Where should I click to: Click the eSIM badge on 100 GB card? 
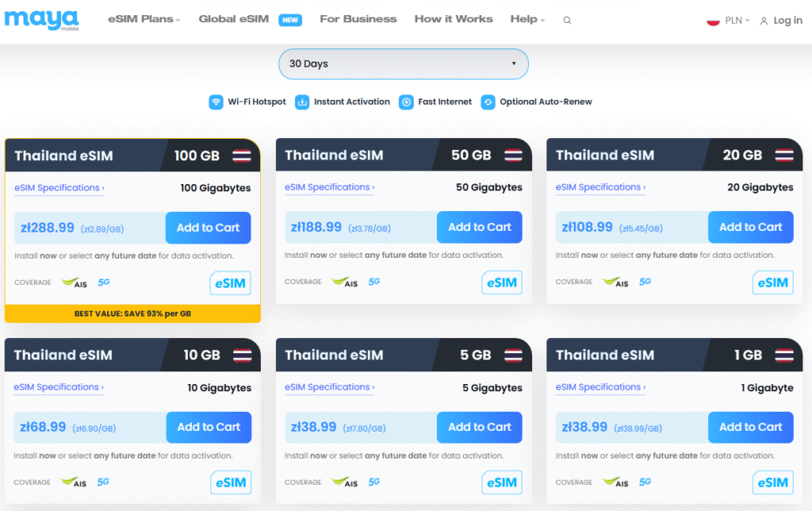coord(231,283)
